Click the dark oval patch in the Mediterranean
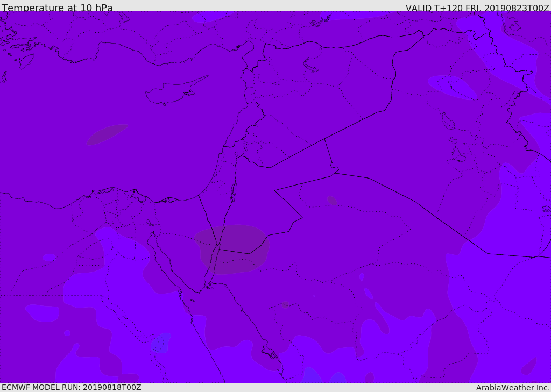551x392 pixels. [107, 134]
